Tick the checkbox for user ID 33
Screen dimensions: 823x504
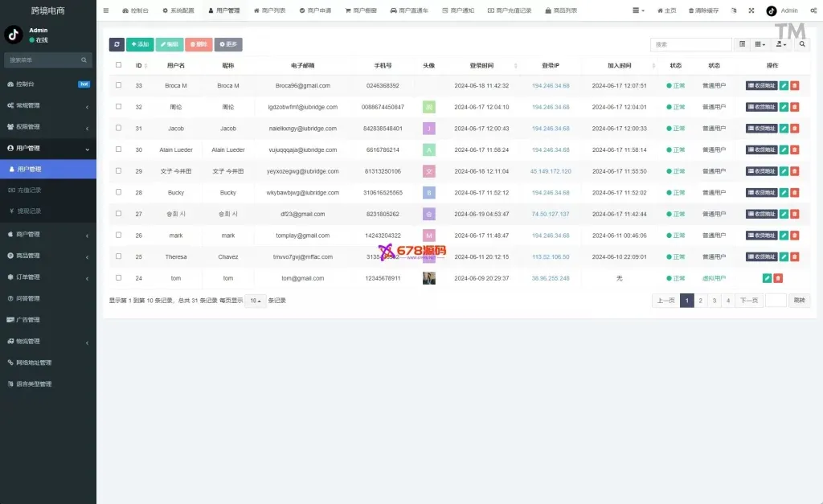click(119, 85)
